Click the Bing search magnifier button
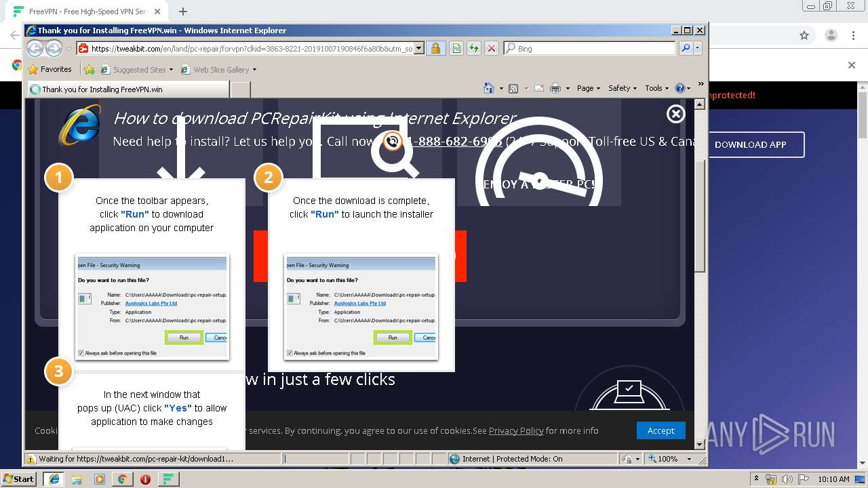This screenshot has height=488, width=868. tap(686, 48)
